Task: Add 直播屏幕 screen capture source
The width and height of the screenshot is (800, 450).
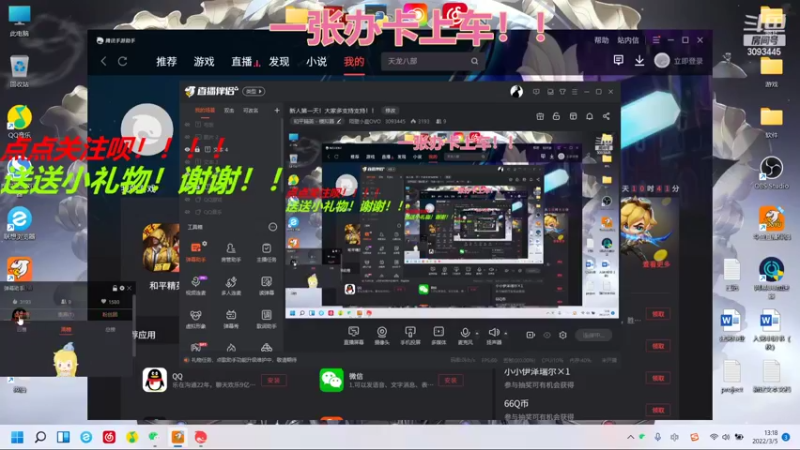Action: pyautogui.click(x=354, y=335)
